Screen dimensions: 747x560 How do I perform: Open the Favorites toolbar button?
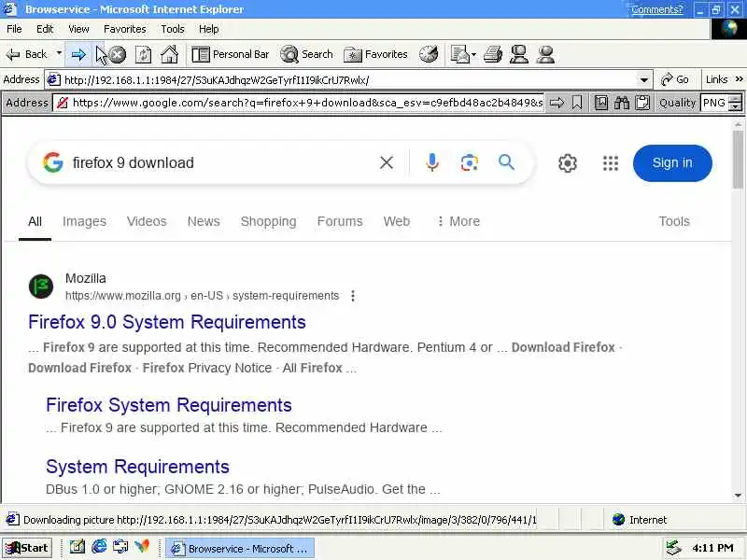[376, 55]
